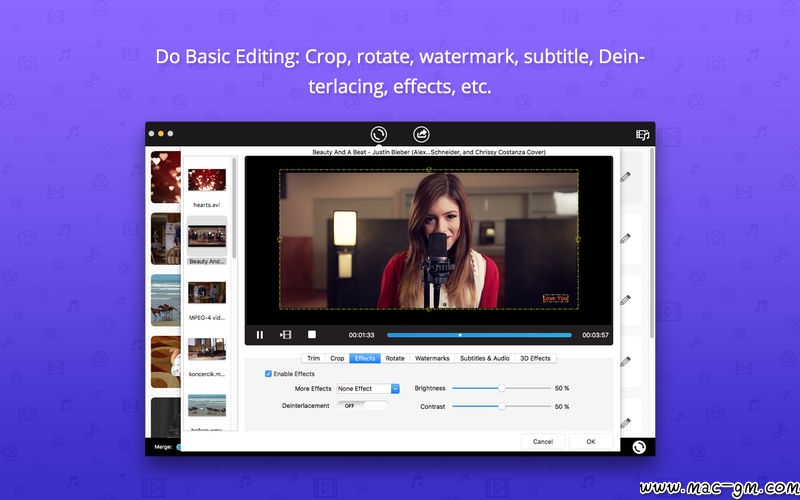Viewport: 800px width, 500px height.
Task: Click the Convert icon in top toolbar
Action: [x=379, y=134]
